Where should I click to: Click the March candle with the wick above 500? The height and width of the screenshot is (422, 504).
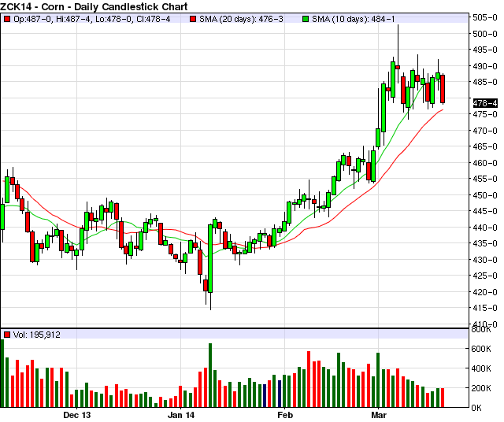tap(398, 67)
